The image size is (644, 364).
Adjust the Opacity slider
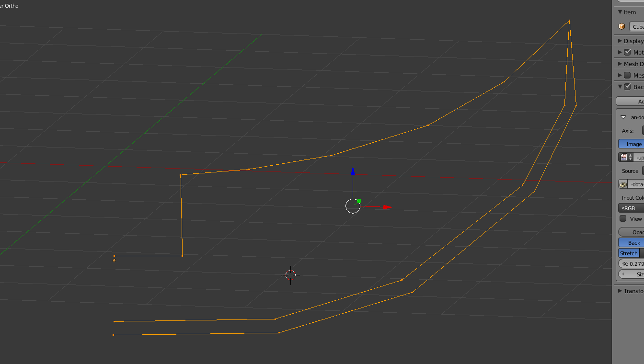[x=631, y=232]
